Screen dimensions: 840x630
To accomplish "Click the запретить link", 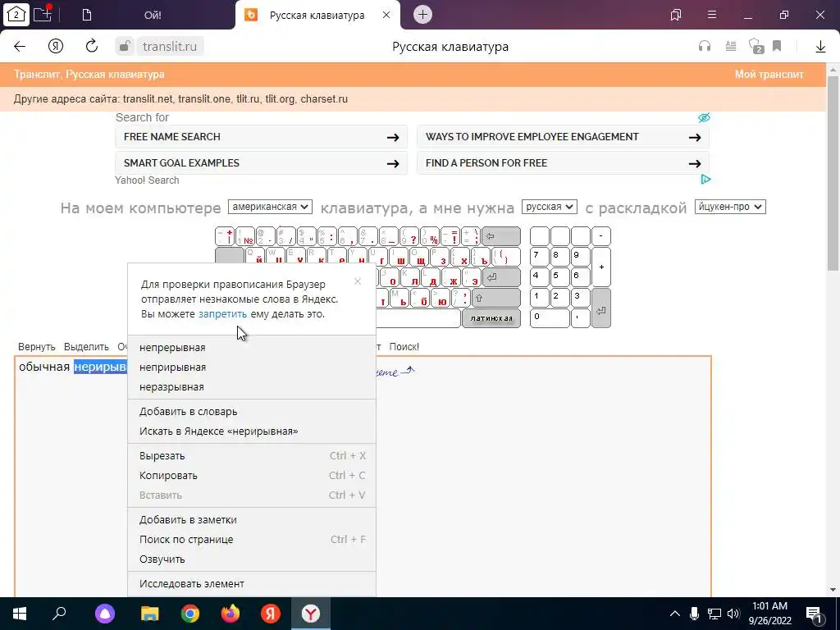I will [223, 314].
